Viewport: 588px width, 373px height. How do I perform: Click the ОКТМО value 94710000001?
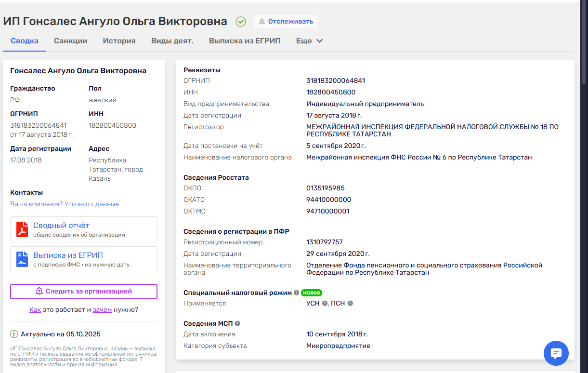pos(328,212)
